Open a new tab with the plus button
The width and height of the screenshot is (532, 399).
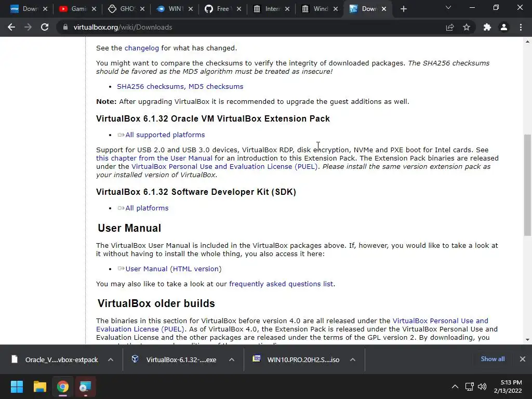403,9
